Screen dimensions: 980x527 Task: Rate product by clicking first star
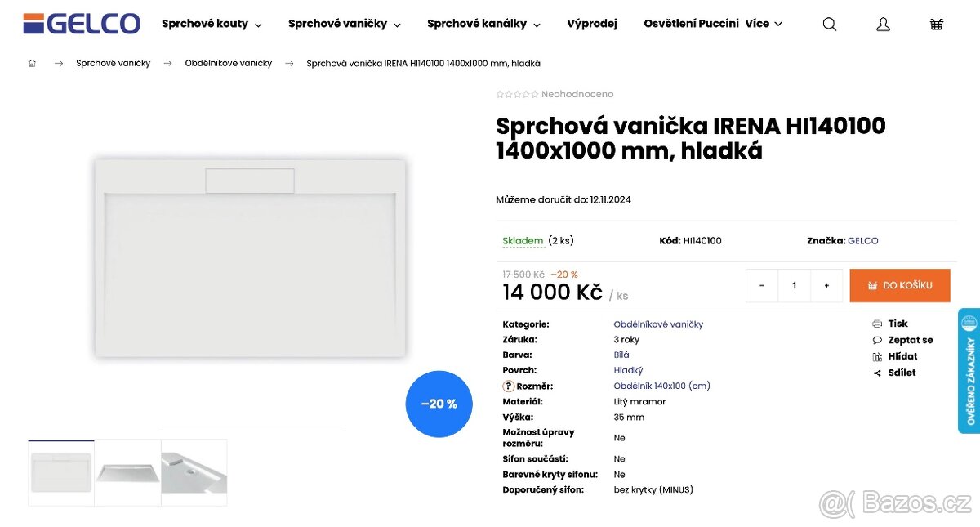(501, 94)
